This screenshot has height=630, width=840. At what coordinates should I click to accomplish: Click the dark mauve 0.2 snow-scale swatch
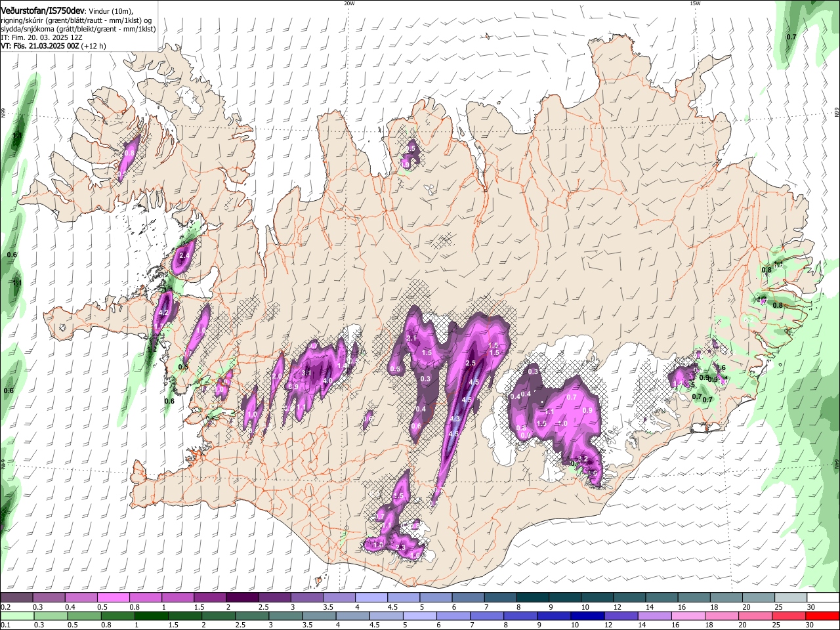point(16,598)
